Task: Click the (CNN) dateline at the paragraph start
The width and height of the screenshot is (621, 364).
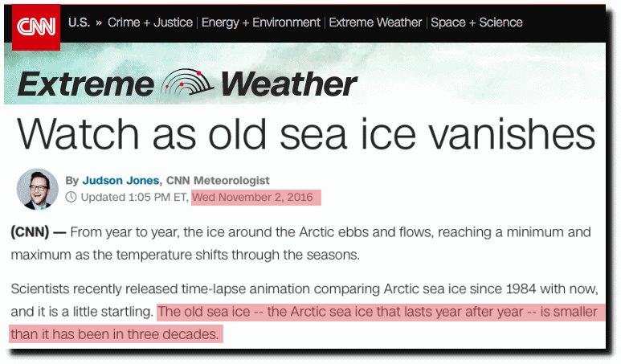Action: pyautogui.click(x=30, y=232)
